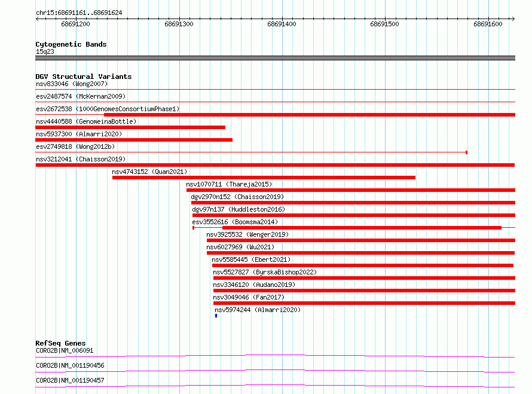The height and width of the screenshot is (394, 532).
Task: Click the Cytogenetic Bands track title
Action: tap(71, 44)
